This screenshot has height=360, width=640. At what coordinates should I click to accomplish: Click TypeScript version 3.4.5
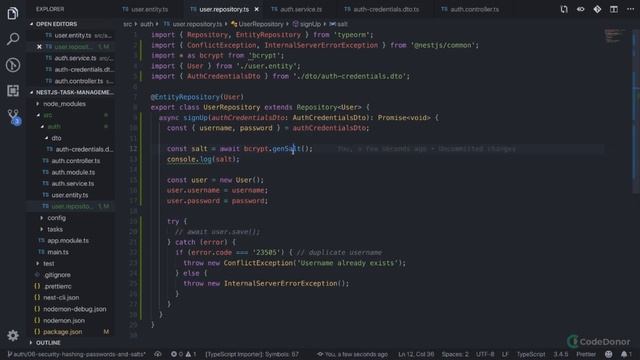[x=561, y=354]
